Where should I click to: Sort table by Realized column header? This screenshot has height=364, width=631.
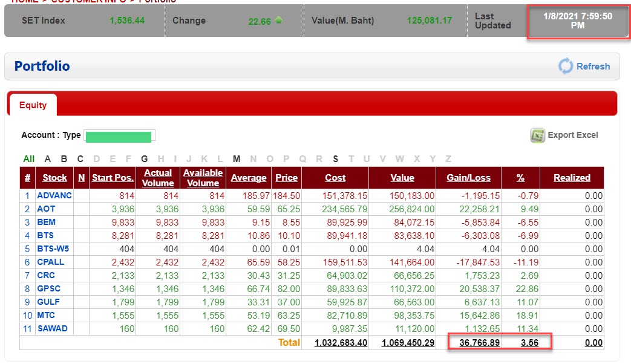[572, 178]
